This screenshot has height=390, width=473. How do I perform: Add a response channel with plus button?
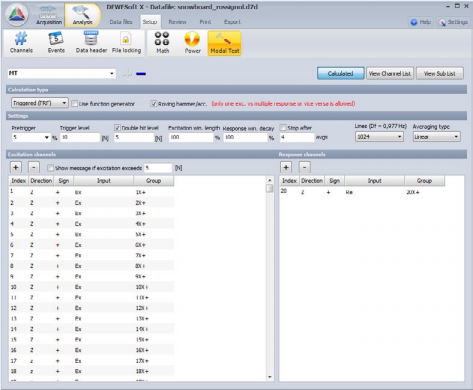tap(286, 167)
